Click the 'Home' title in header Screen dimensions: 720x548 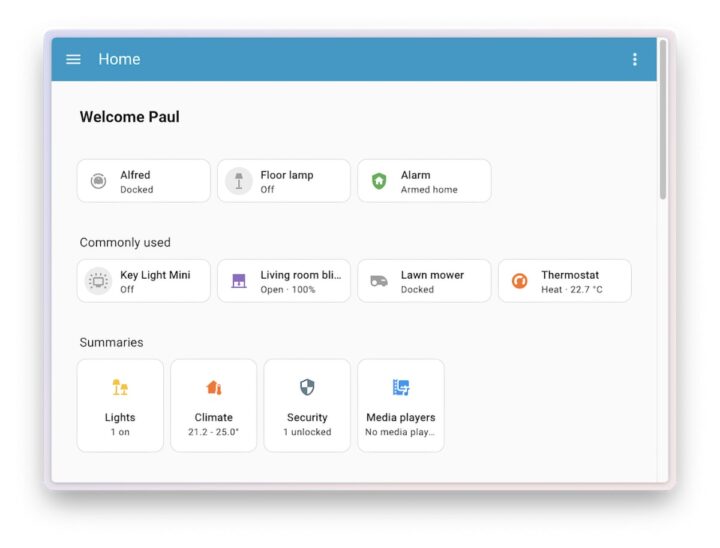[119, 59]
